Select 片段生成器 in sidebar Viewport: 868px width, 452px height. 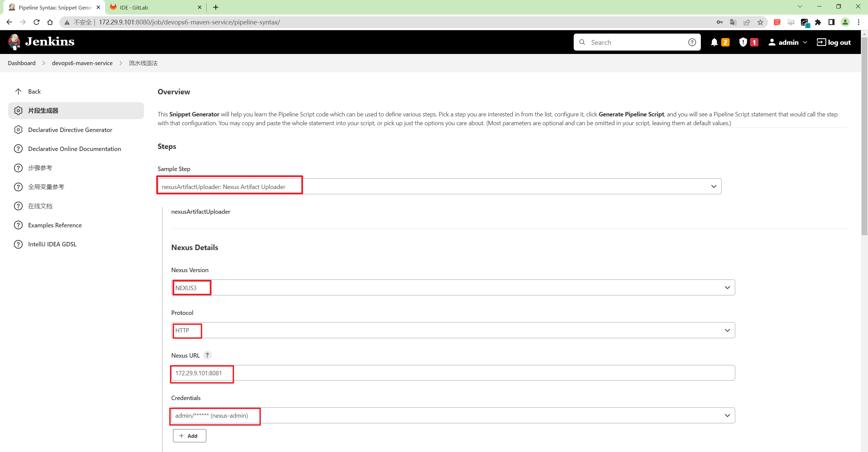[76, 110]
